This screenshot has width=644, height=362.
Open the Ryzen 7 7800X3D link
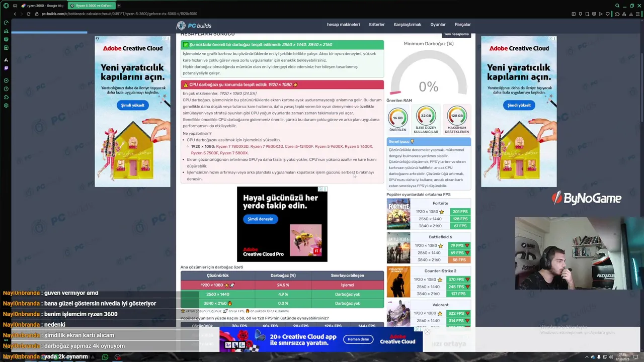pyautogui.click(x=231, y=146)
